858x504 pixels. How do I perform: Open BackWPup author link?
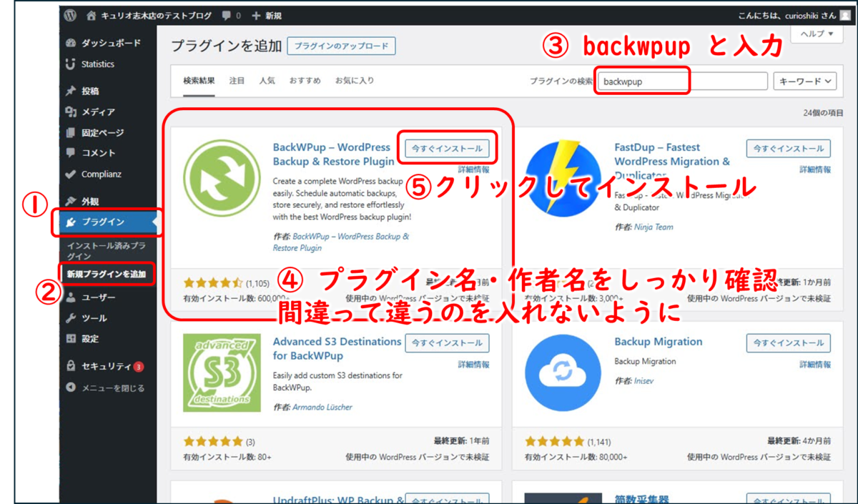click(x=341, y=242)
